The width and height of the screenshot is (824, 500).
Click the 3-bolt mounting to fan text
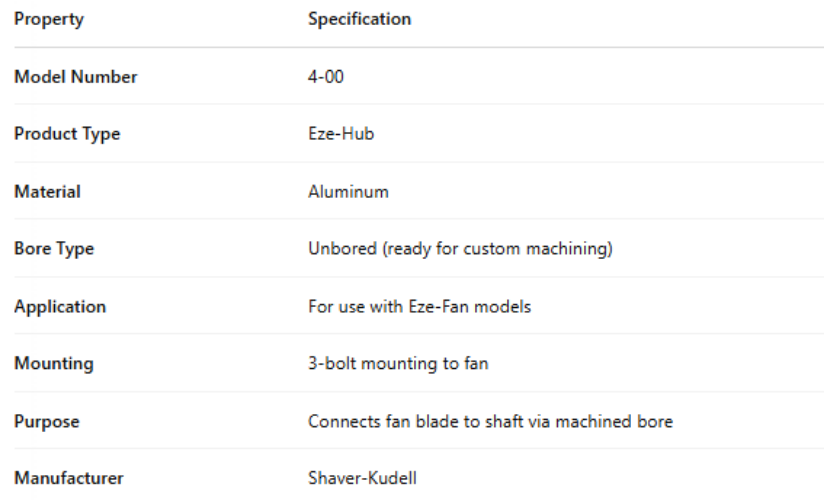click(398, 364)
